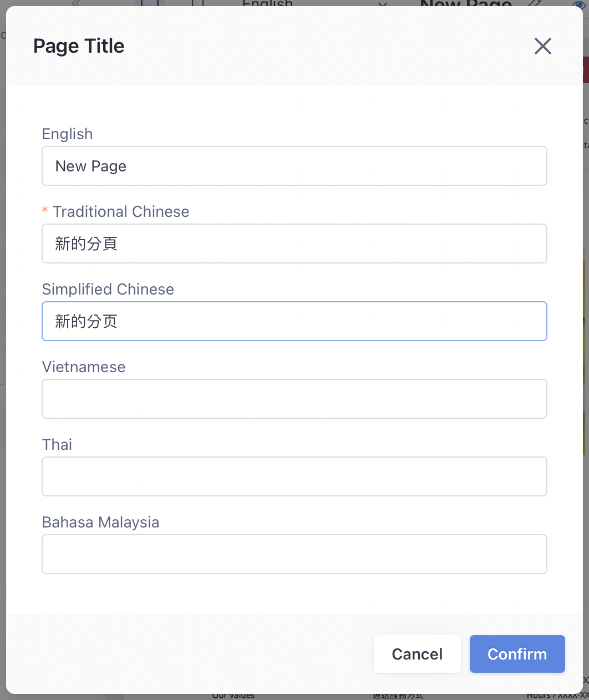Screen dimensions: 589x700
Task: Select the empty Thai title field
Action: tap(294, 476)
